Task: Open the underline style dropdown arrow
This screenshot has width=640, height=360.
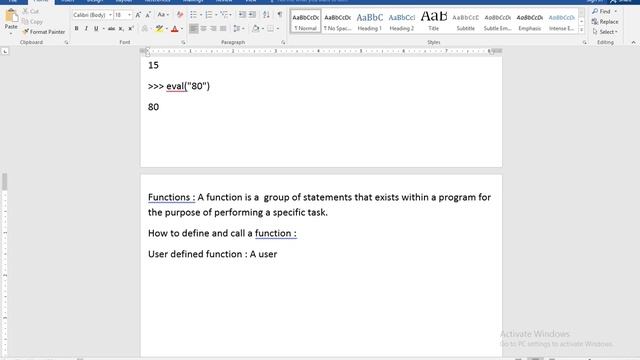Action: click(x=103, y=29)
